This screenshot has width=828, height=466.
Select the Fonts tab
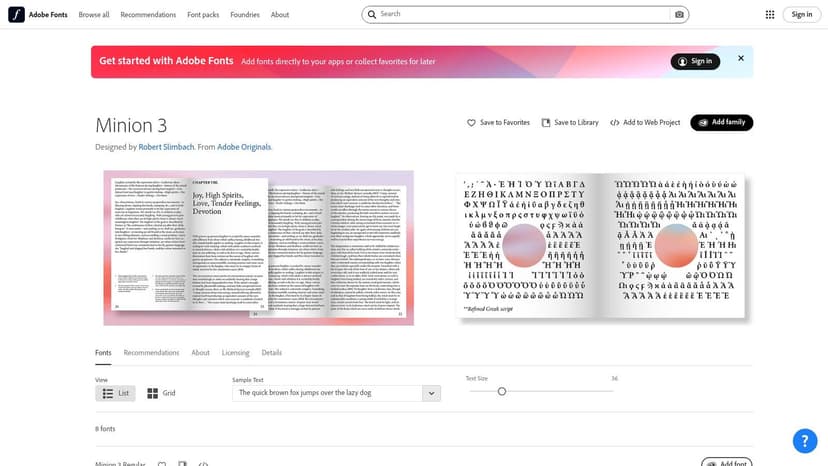pos(103,352)
